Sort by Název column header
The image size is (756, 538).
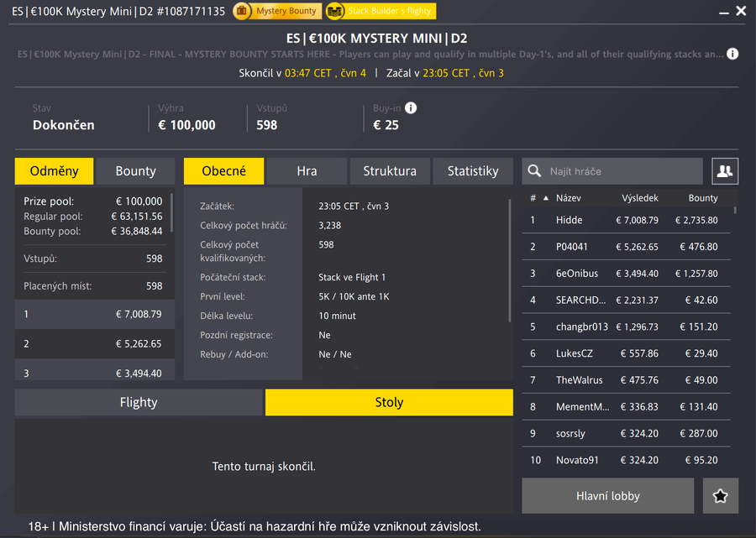point(568,198)
